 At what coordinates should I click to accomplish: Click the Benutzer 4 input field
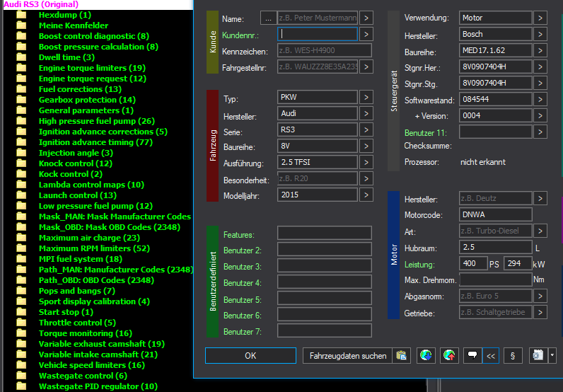coord(325,282)
